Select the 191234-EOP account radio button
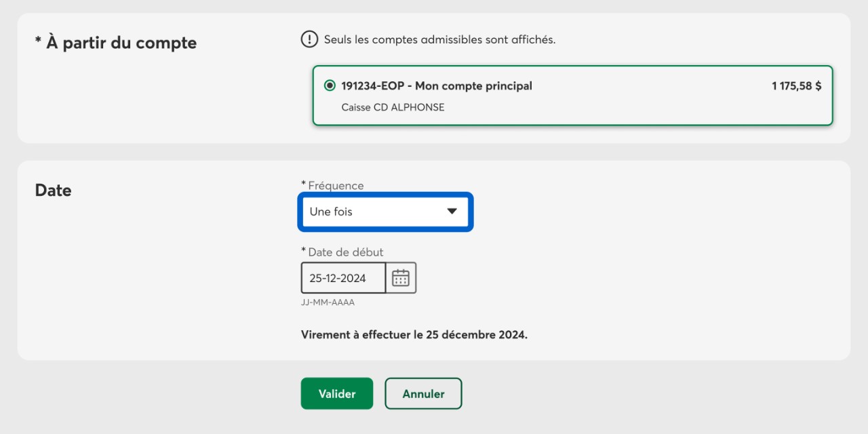Image resolution: width=868 pixels, height=434 pixels. (330, 85)
